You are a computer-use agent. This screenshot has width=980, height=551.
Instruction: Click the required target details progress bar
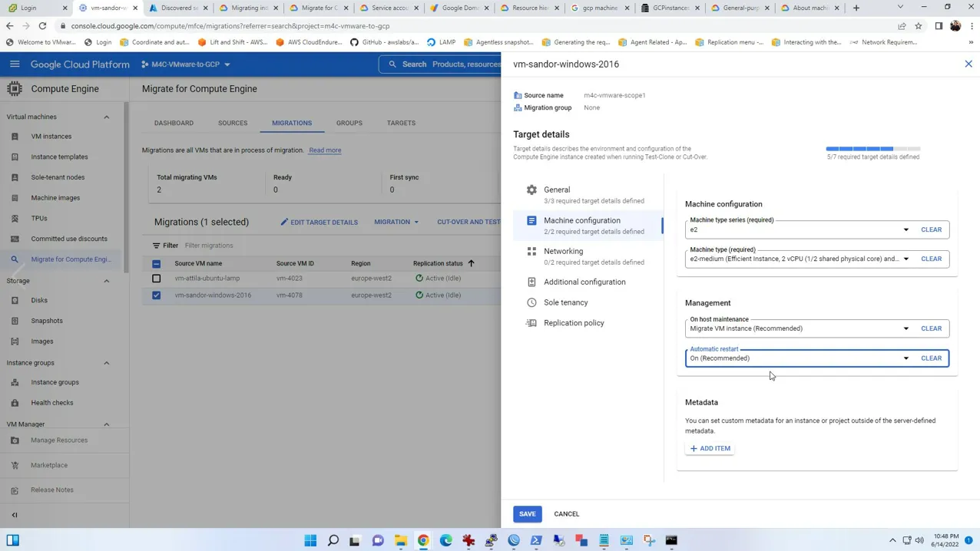(873, 149)
